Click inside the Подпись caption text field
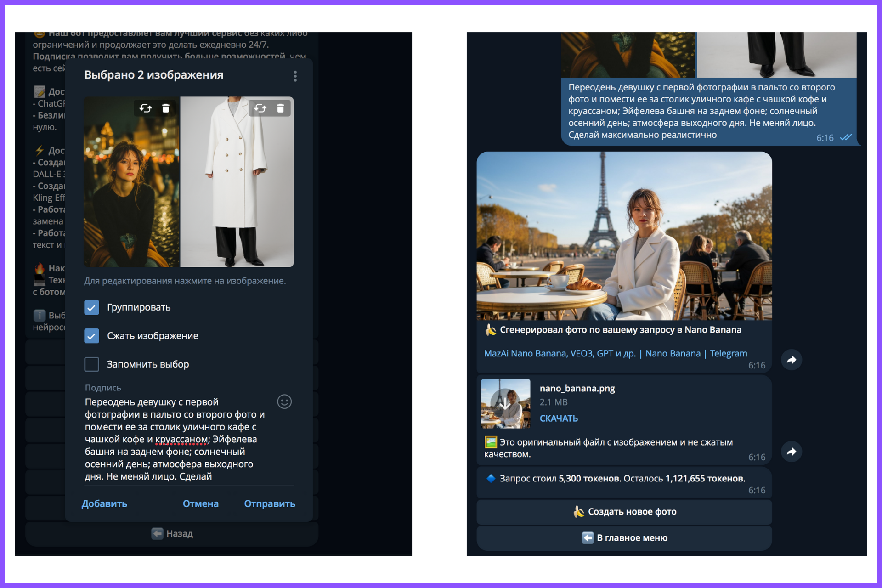882x588 pixels. pos(175,439)
